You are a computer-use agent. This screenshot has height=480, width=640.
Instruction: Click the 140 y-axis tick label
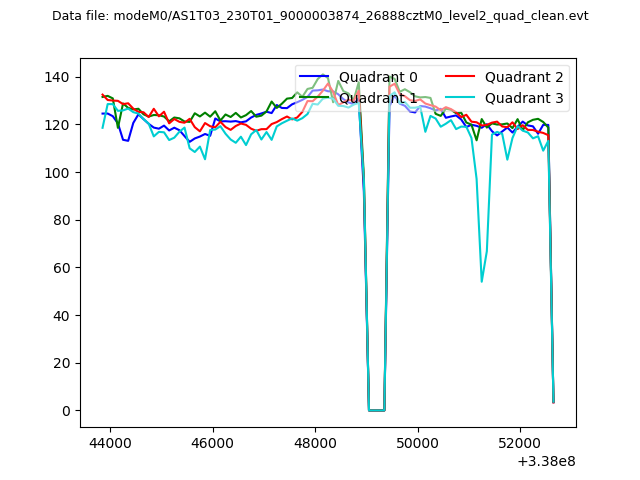pyautogui.click(x=61, y=77)
